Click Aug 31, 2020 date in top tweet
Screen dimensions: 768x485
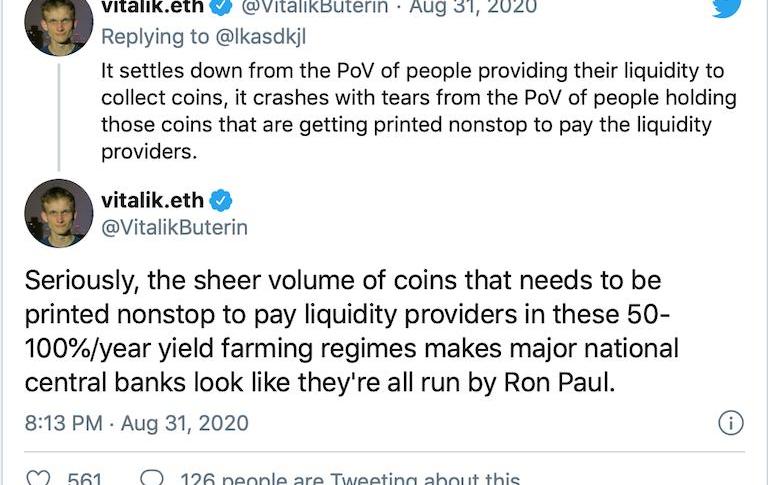pyautogui.click(x=473, y=7)
